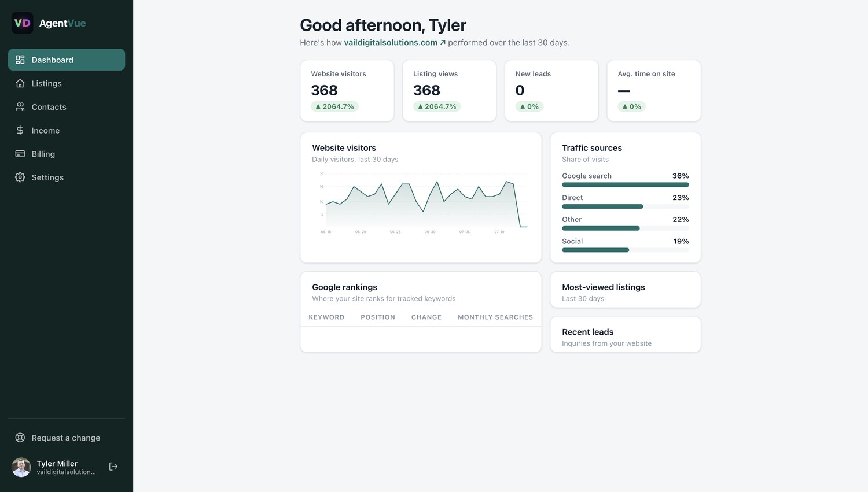The image size is (868, 492).
Task: Click the Listing views 2064.7% change badge
Action: pos(437,106)
